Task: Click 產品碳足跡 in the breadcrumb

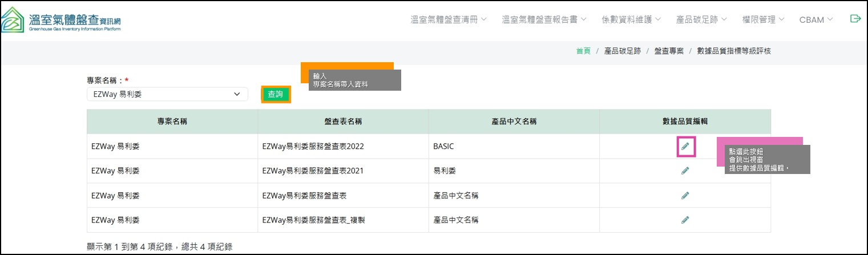Action: tap(622, 51)
